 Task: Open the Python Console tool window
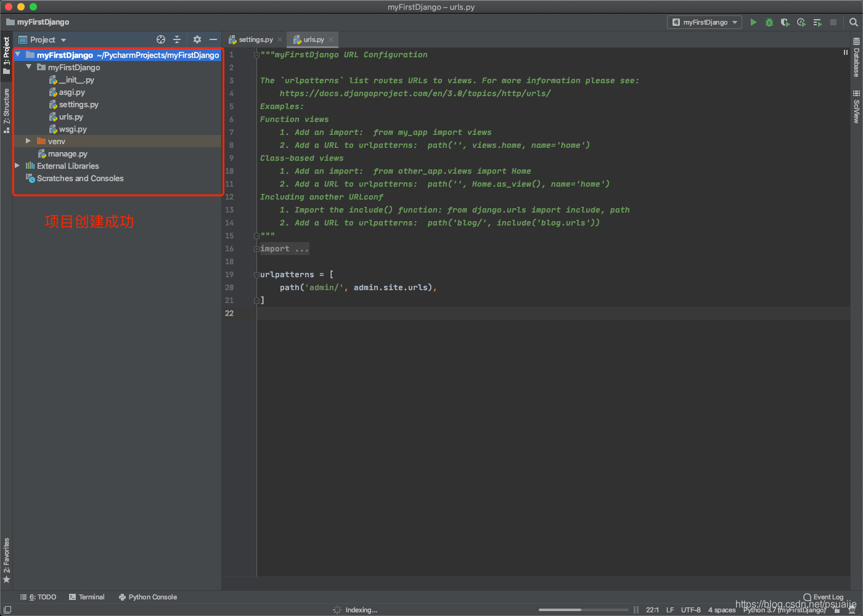point(148,597)
